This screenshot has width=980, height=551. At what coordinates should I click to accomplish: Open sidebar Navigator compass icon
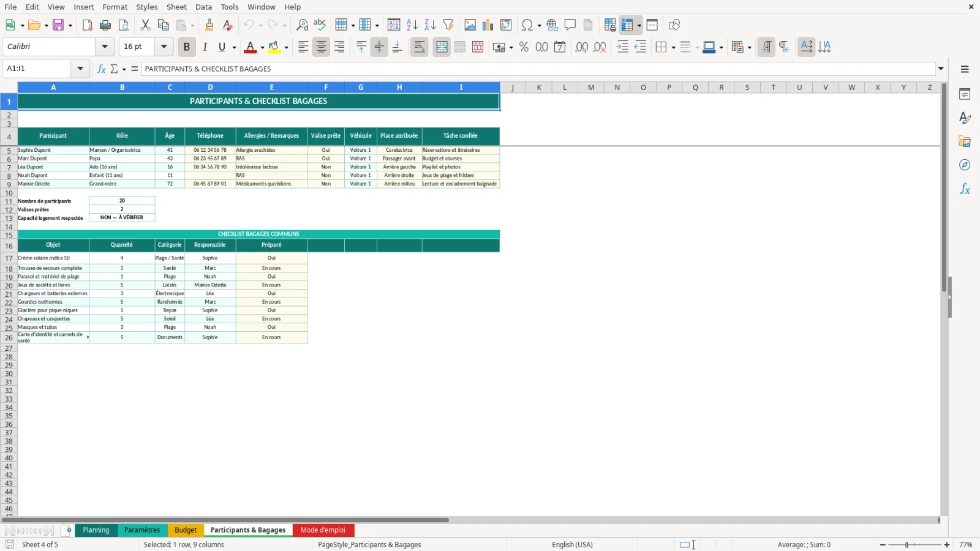(965, 165)
